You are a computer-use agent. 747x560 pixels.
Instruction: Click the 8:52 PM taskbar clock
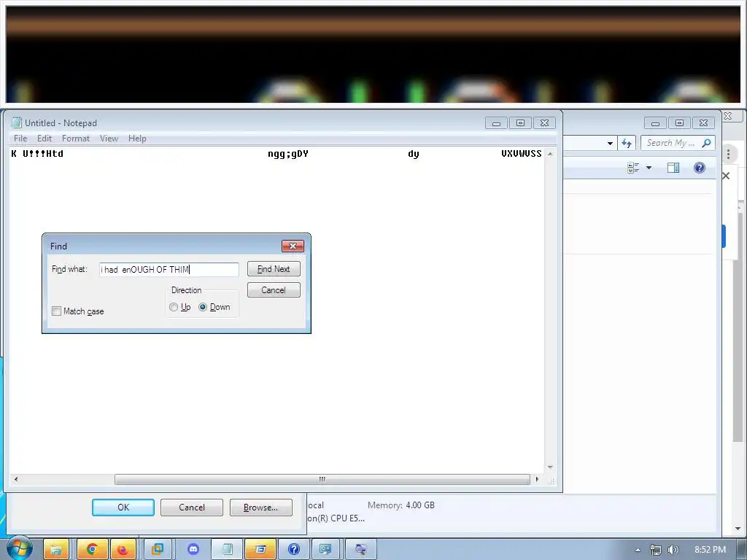click(x=710, y=550)
